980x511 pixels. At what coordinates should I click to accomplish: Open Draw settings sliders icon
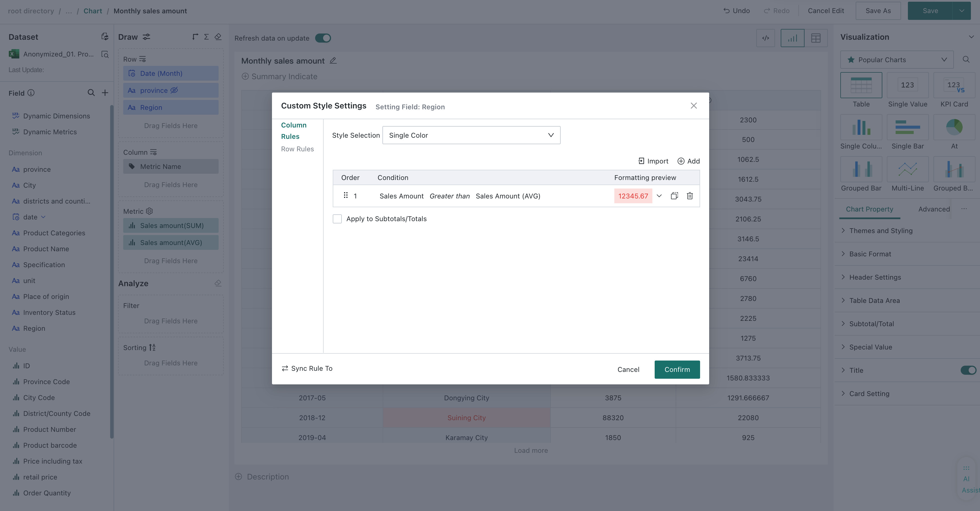[x=146, y=37]
